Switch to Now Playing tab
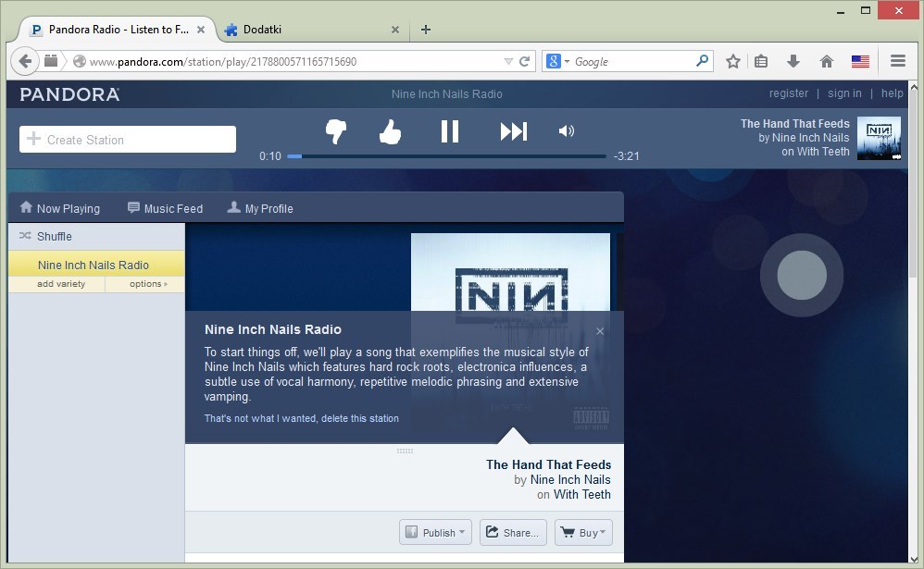Screen dimensions: 924x569 pyautogui.click(x=59, y=208)
